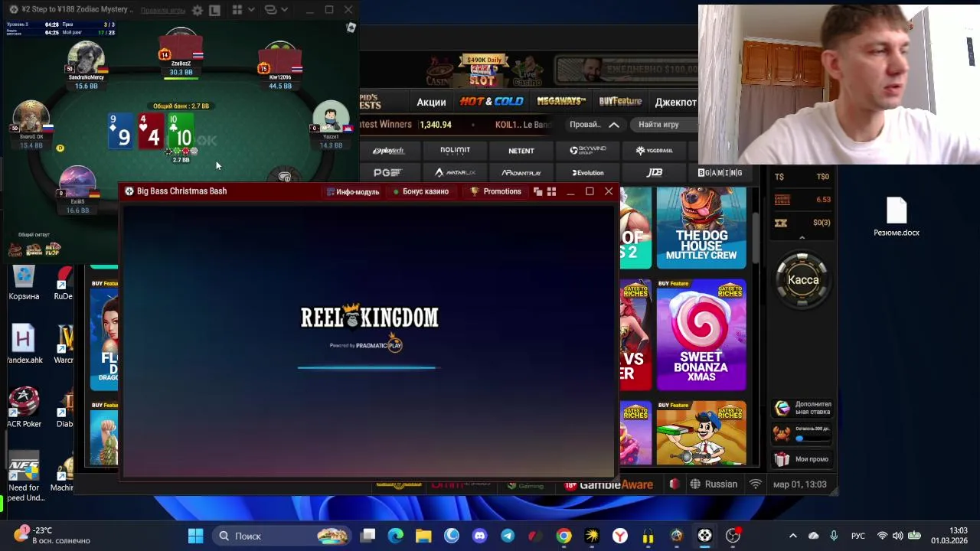
Task: Change language via Russian globe button
Action: [714, 484]
